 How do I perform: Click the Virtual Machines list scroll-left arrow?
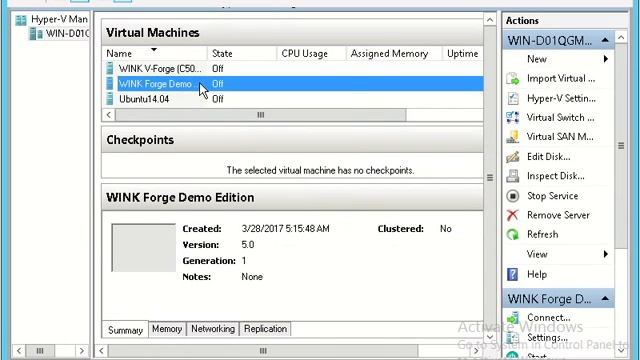(x=109, y=115)
